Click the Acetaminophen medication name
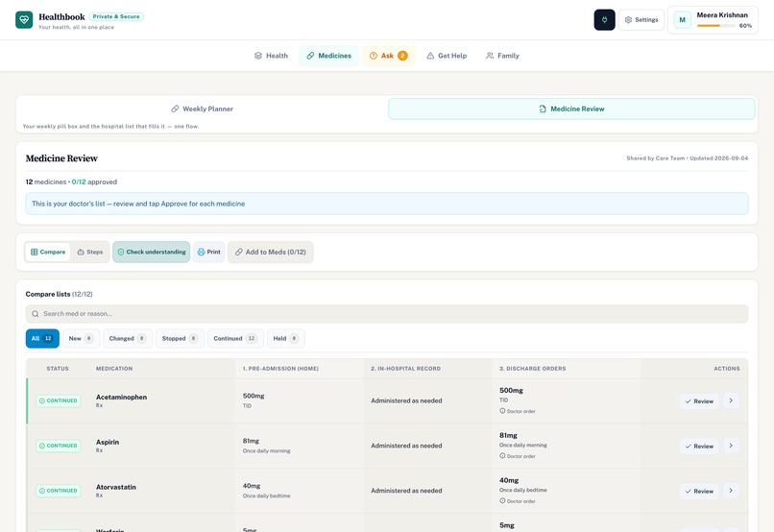Screen dimensions: 774x532 [121, 397]
